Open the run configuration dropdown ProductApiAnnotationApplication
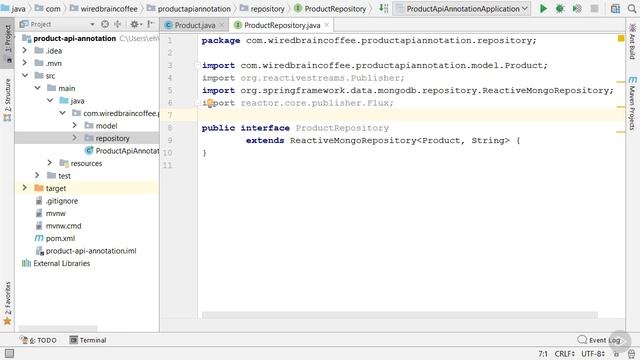This screenshot has height=360, width=640. pos(462,9)
